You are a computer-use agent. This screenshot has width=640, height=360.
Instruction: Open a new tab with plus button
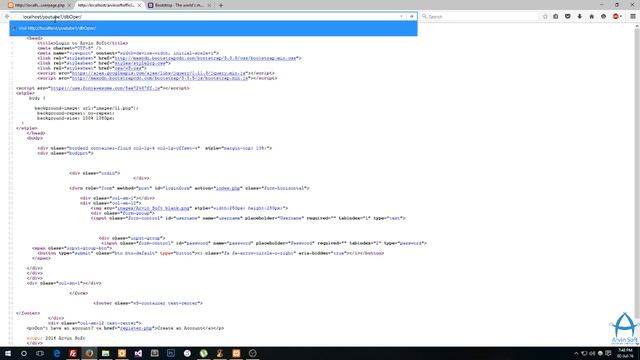point(221,5)
